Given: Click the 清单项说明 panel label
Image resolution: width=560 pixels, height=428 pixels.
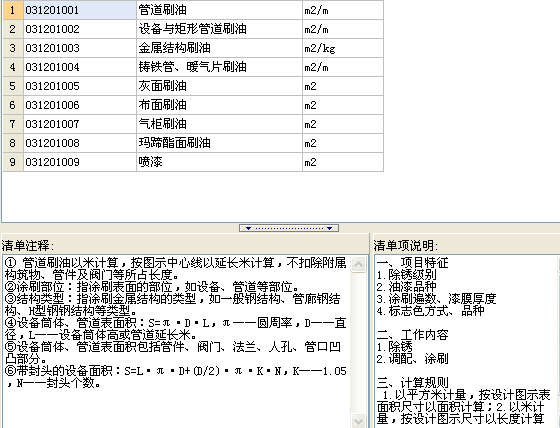Looking at the screenshot, I should tap(406, 245).
